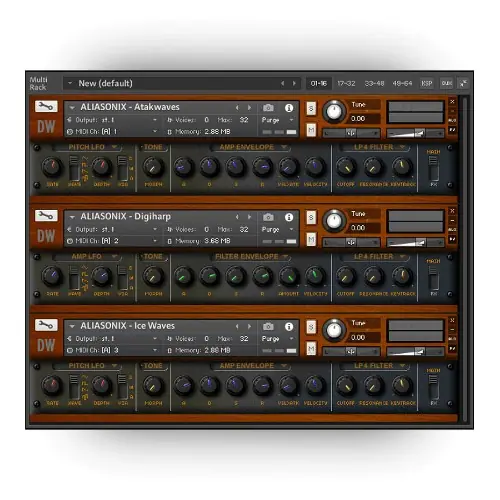The image size is (500, 500).
Task: Select next multi in the Multi Rack header
Action: point(294,83)
